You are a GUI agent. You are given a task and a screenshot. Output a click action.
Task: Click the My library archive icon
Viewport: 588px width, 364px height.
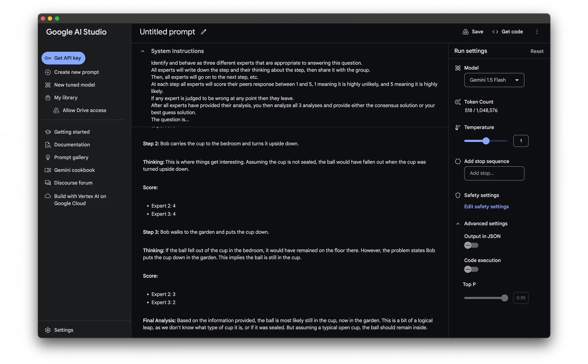[x=48, y=98]
